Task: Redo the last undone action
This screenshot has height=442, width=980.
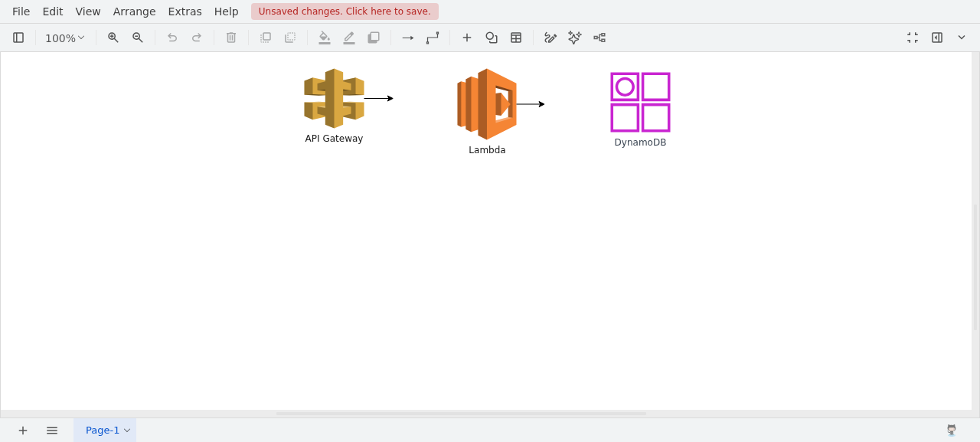Action: tap(197, 38)
